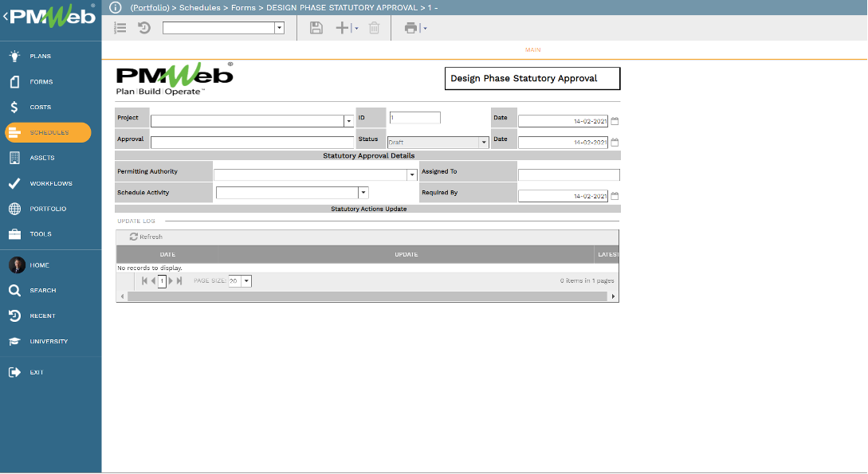Open the record list icon in toolbar
This screenshot has width=868, height=474.
pyautogui.click(x=120, y=28)
